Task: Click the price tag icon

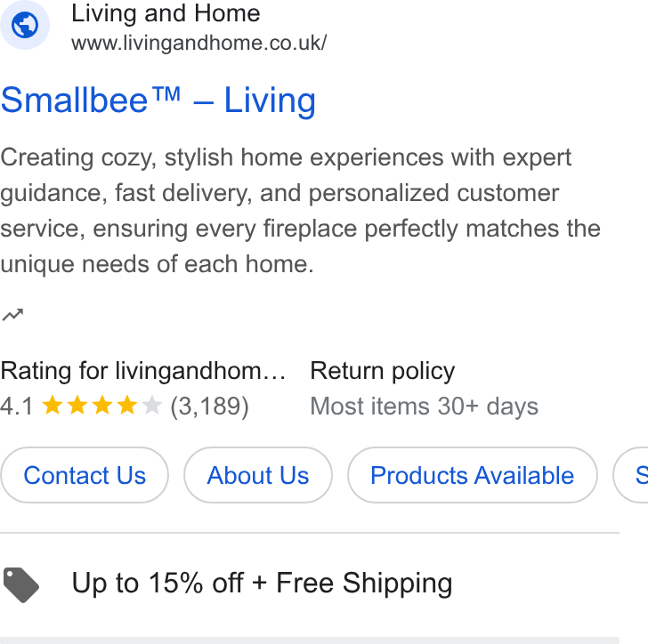Action: tap(21, 584)
